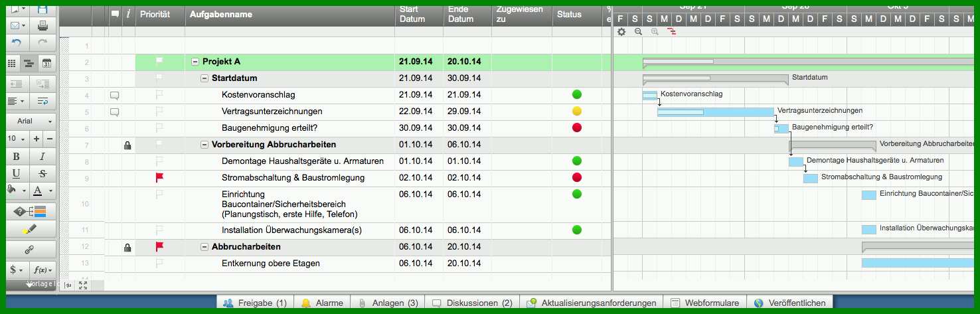
Task: Open comment on Kostenvoranschlag row
Action: pos(114,96)
